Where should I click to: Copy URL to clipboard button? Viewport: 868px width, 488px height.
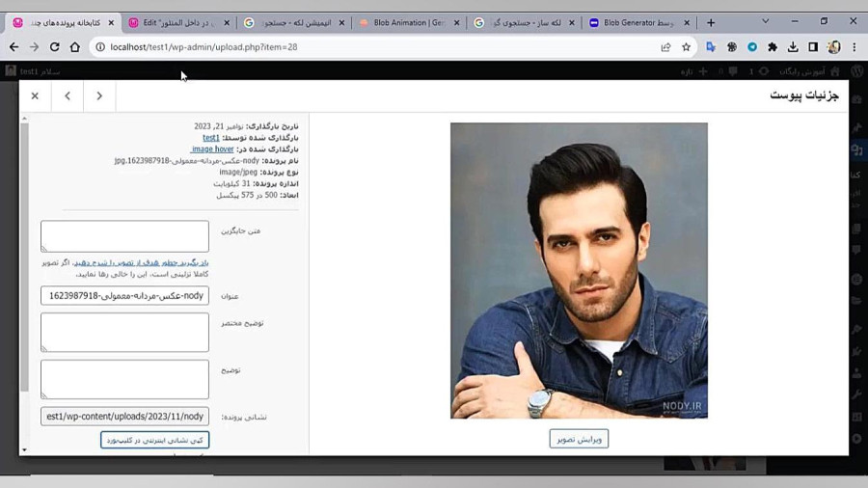155,440
